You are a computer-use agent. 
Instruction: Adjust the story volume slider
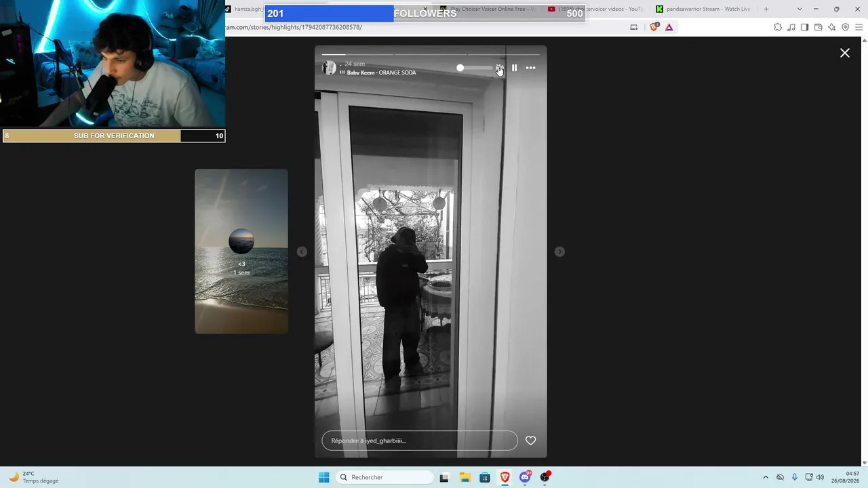(475, 68)
